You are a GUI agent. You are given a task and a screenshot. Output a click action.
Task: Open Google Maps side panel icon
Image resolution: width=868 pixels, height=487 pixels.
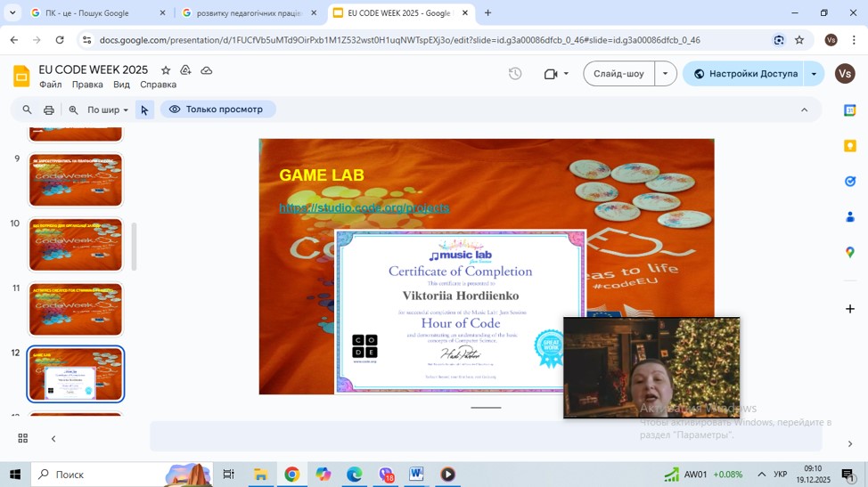point(849,253)
